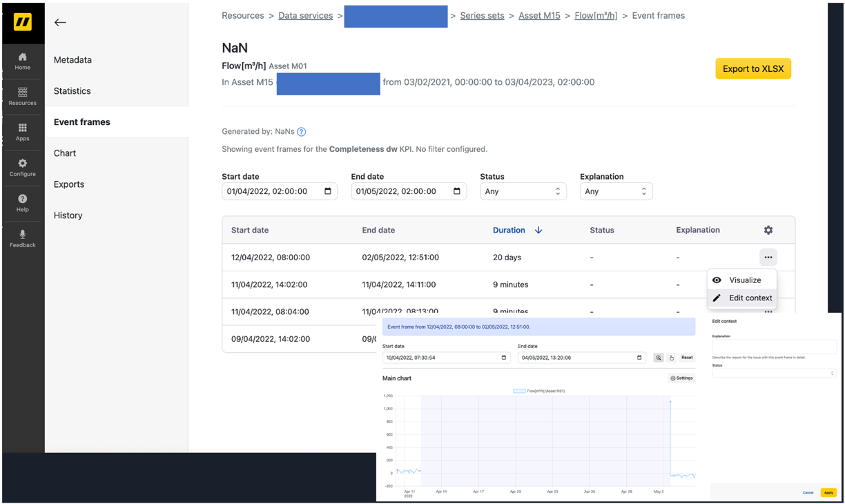This screenshot has height=504, width=845.
Task: Click the Export to XLSX button
Action: [752, 69]
